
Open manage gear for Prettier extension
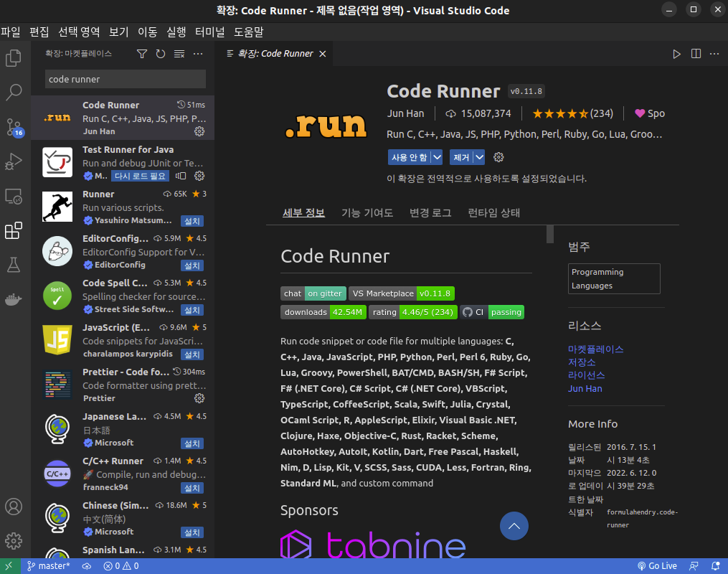pyautogui.click(x=199, y=398)
